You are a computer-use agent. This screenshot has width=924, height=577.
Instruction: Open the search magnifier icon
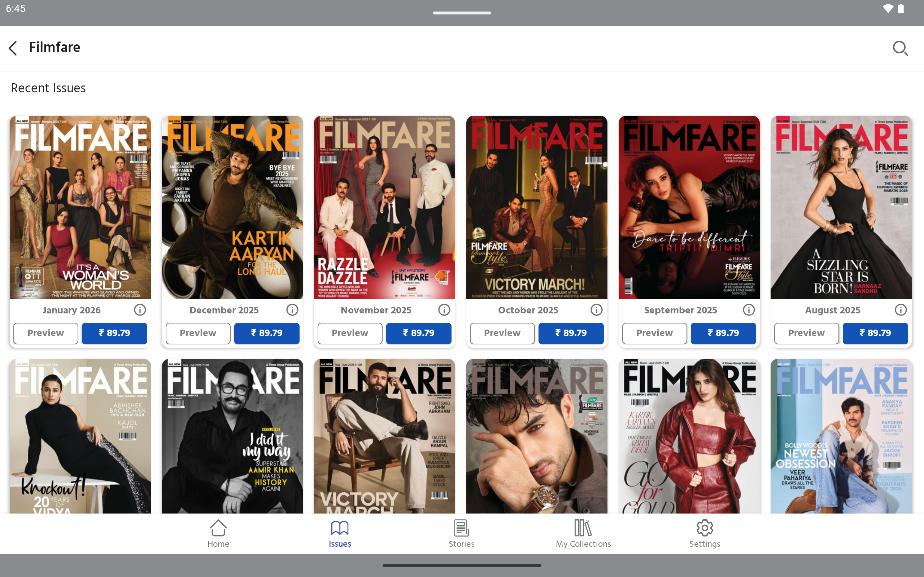tap(900, 48)
